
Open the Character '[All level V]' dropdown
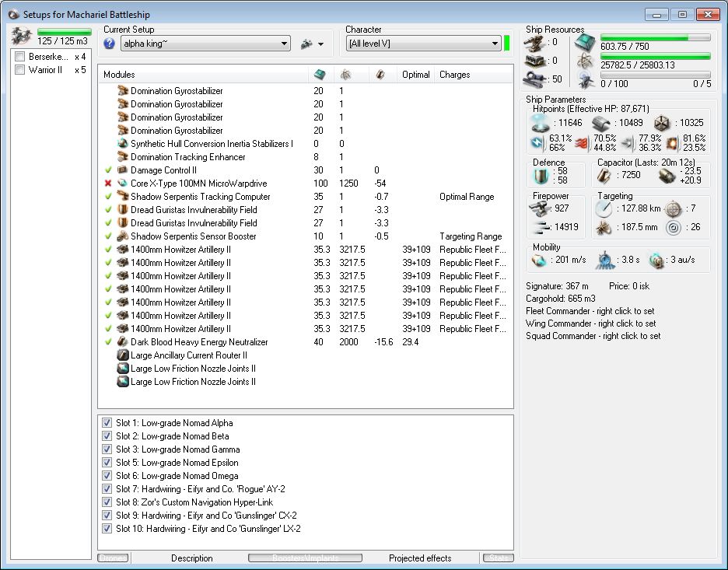(x=423, y=44)
